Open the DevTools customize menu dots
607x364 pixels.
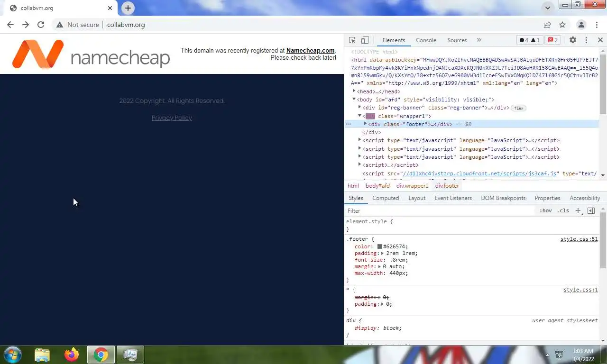[586, 40]
